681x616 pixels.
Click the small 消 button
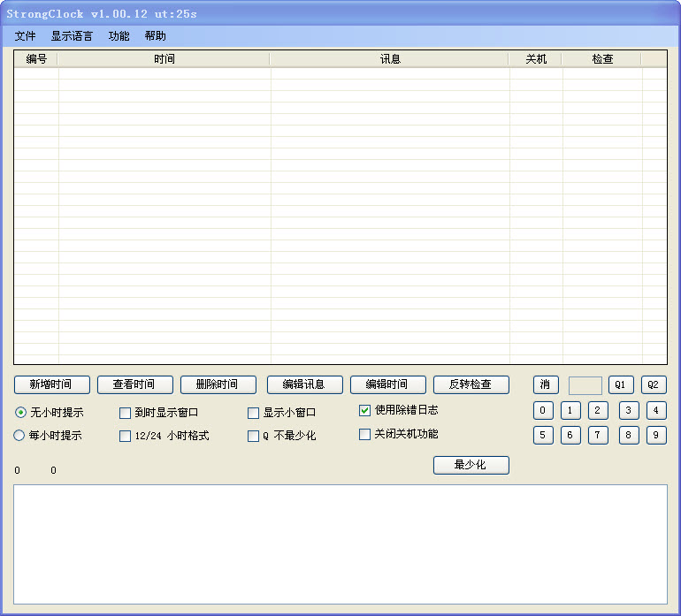(x=545, y=384)
